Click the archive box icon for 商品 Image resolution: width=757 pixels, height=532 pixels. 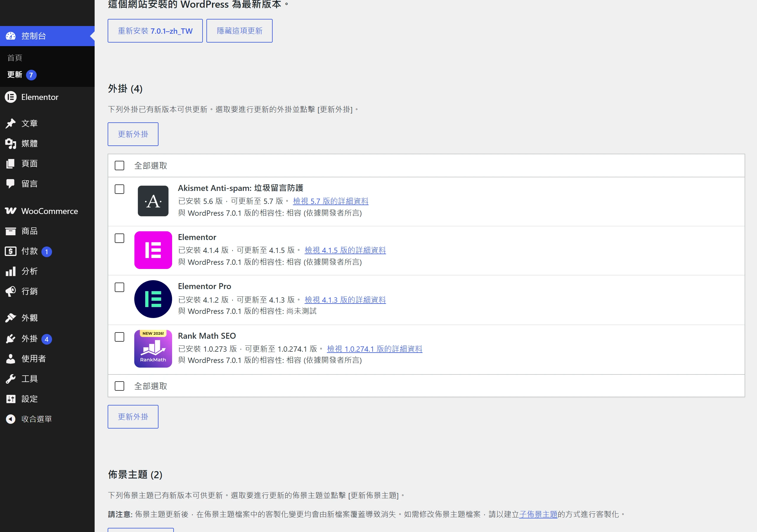pyautogui.click(x=11, y=231)
